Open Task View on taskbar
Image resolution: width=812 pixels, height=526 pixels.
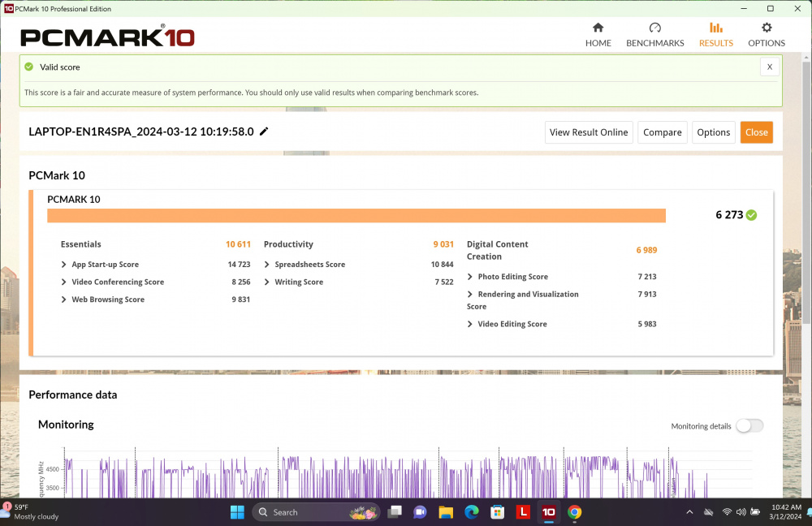coord(395,512)
